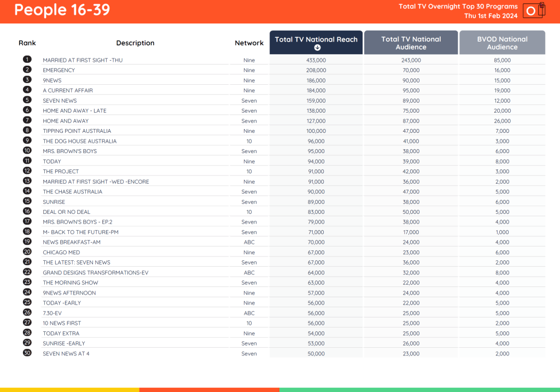Click the DEAL OR NO DEAL program name
Viewport: 560px width, 392px height.
67,212
